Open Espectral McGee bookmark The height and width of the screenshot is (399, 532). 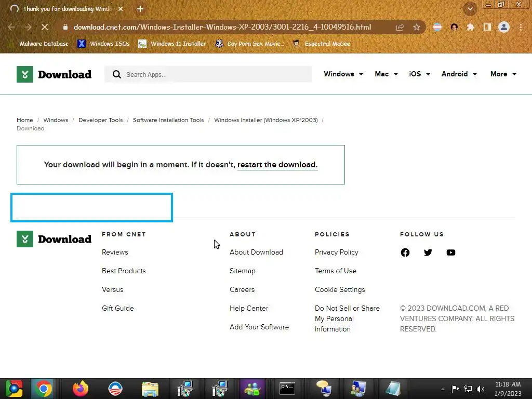322,44
